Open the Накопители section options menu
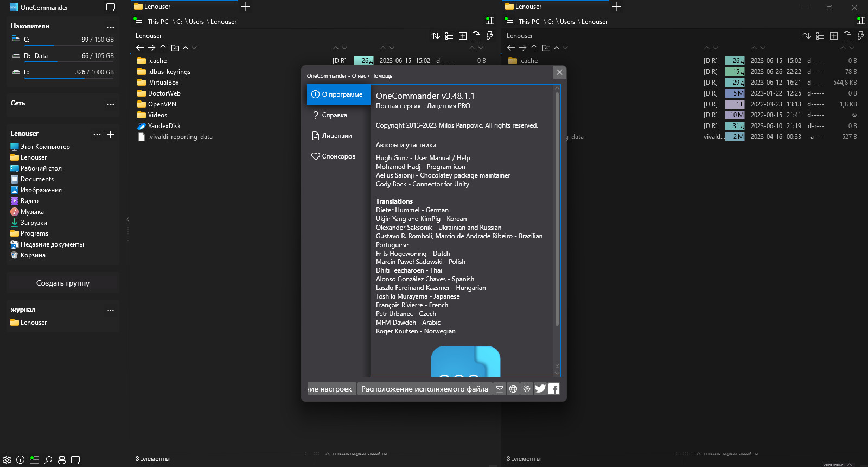 tap(111, 27)
